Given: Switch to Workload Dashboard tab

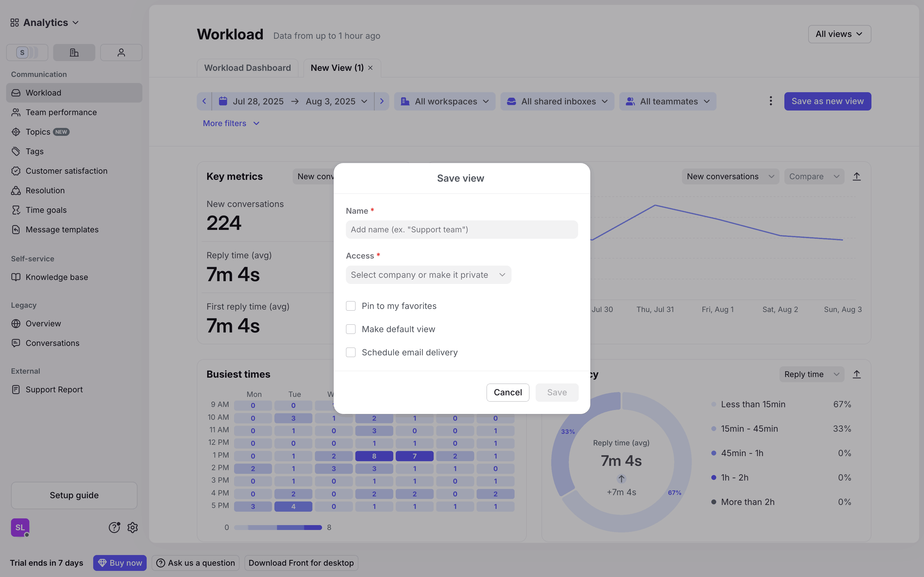Looking at the screenshot, I should (248, 68).
